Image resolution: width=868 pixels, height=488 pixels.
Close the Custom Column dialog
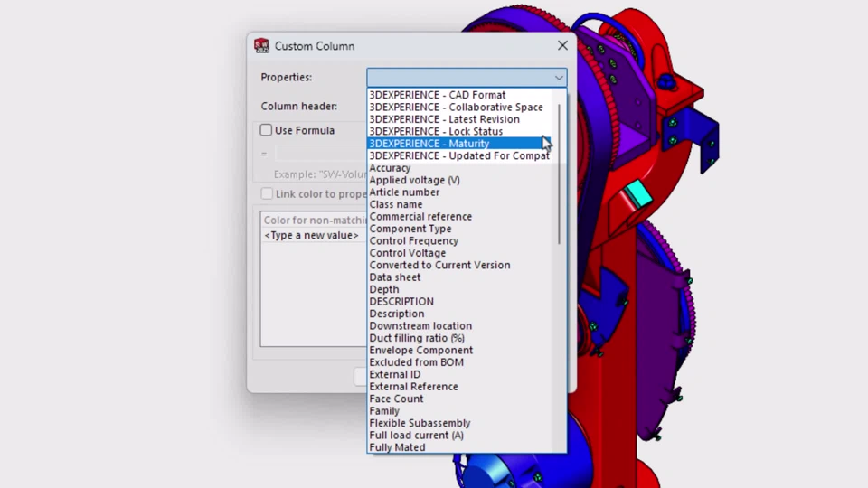[x=562, y=46]
